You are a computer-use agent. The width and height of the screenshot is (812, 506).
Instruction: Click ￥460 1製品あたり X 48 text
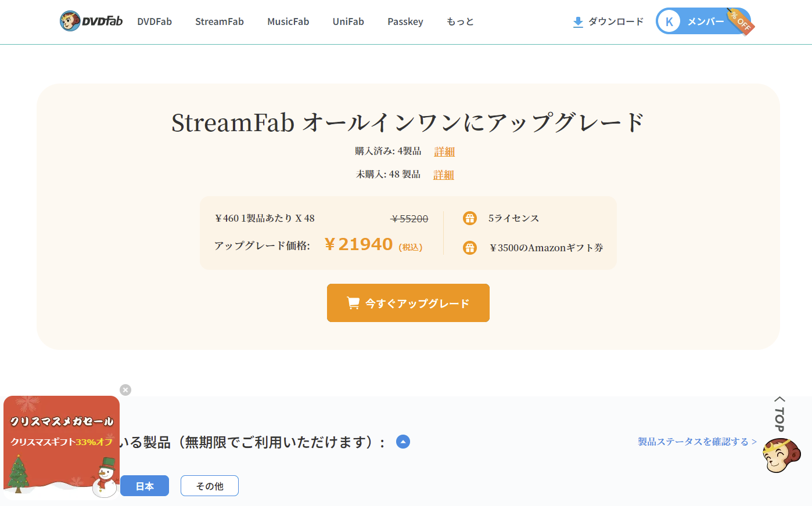click(265, 218)
